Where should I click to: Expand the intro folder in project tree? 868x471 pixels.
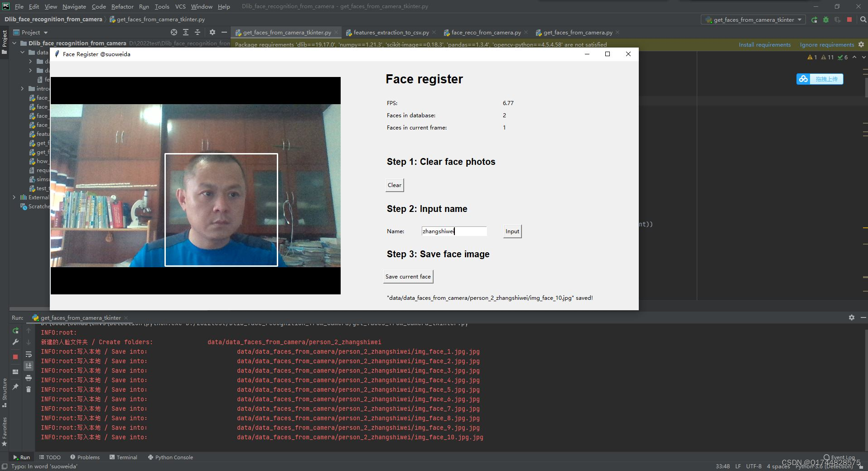click(22, 88)
